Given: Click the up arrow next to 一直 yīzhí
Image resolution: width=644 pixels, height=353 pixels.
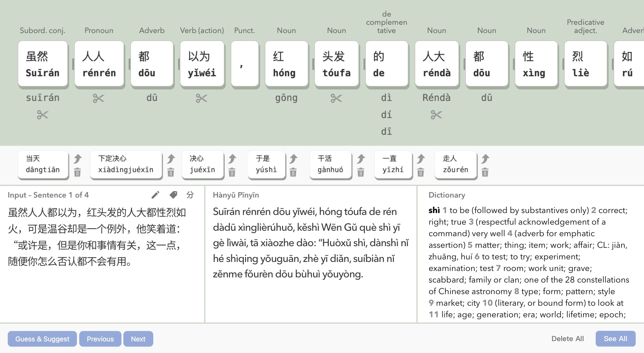Looking at the screenshot, I should coord(421,159).
